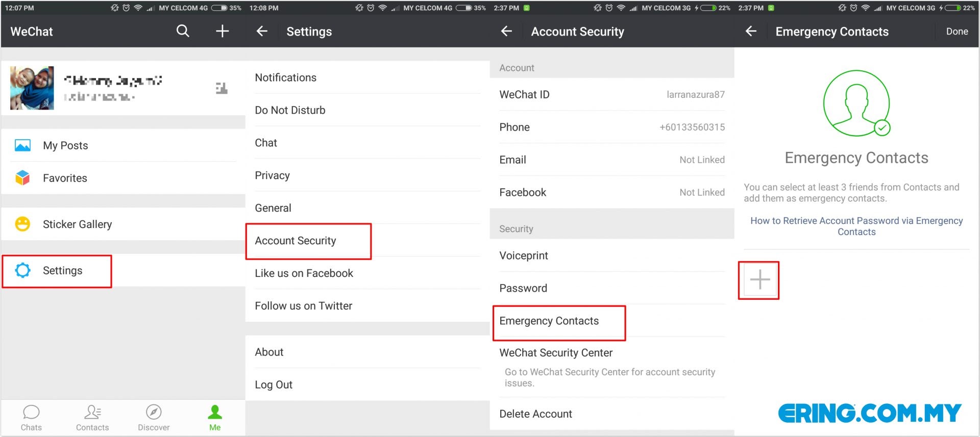Select Like us on Facebook
The height and width of the screenshot is (437, 980).
coord(367,273)
